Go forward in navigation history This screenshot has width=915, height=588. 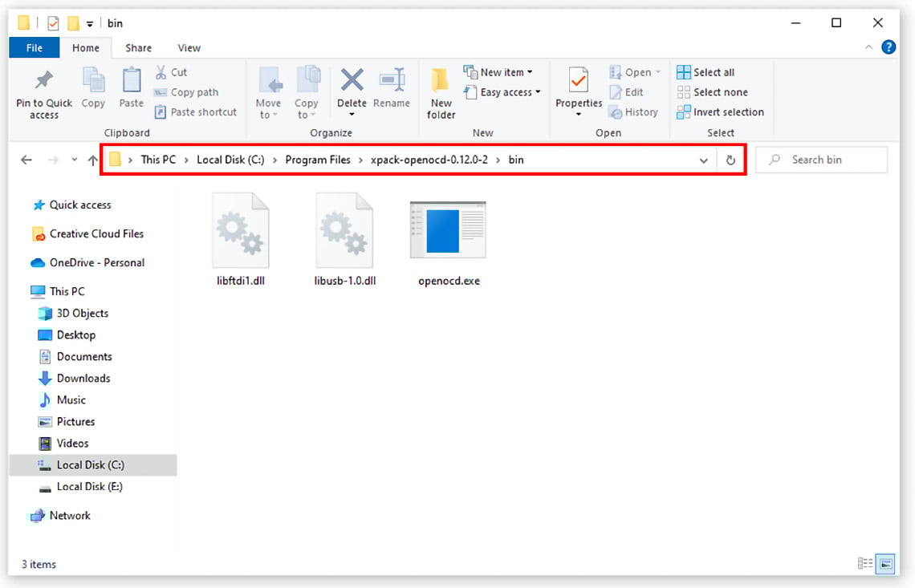[x=52, y=160]
